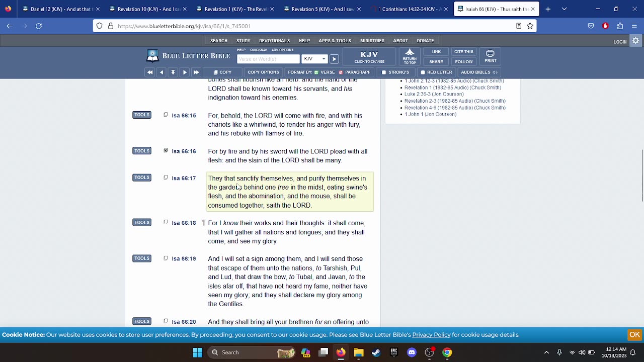Reload the page with refresh icon

(x=39, y=26)
